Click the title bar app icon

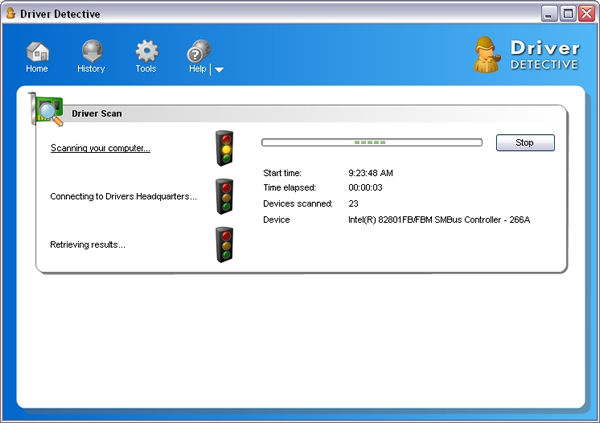[x=11, y=13]
